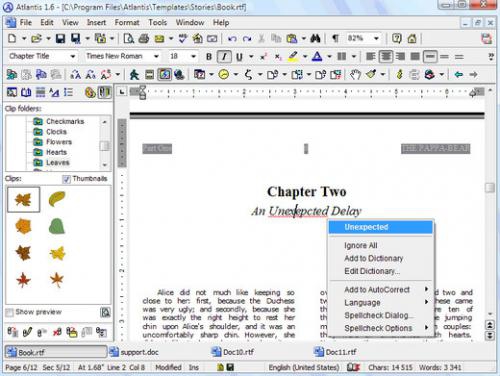Click the Find binoculars icon

[x=315, y=39]
